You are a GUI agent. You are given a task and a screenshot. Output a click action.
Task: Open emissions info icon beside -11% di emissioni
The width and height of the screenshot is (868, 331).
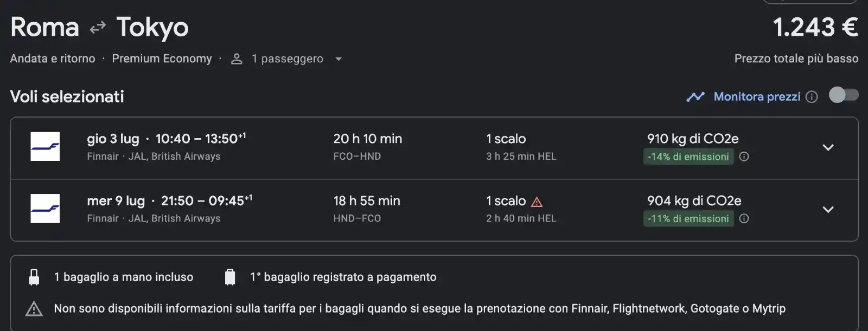[x=744, y=219]
